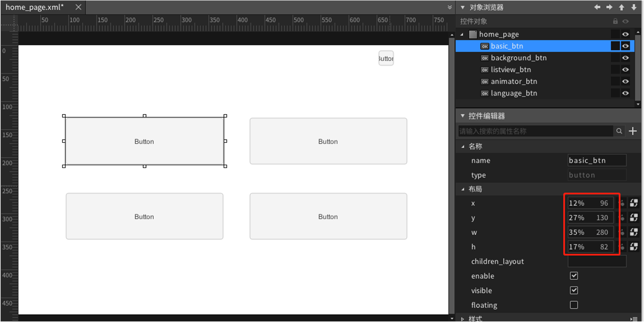The width and height of the screenshot is (644, 322).
Task: Collapse the home_page tree node
Action: tap(462, 34)
